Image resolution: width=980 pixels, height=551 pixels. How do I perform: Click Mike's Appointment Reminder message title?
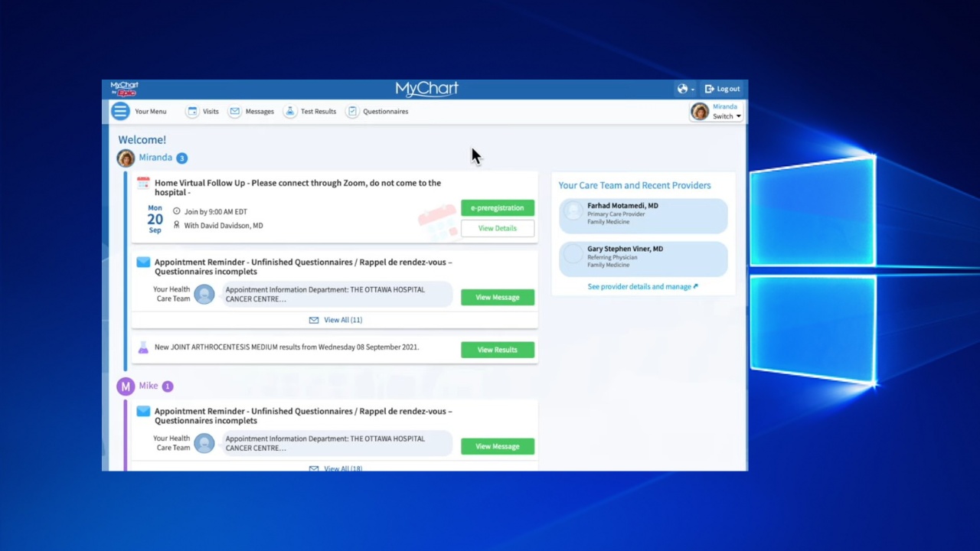pyautogui.click(x=303, y=416)
